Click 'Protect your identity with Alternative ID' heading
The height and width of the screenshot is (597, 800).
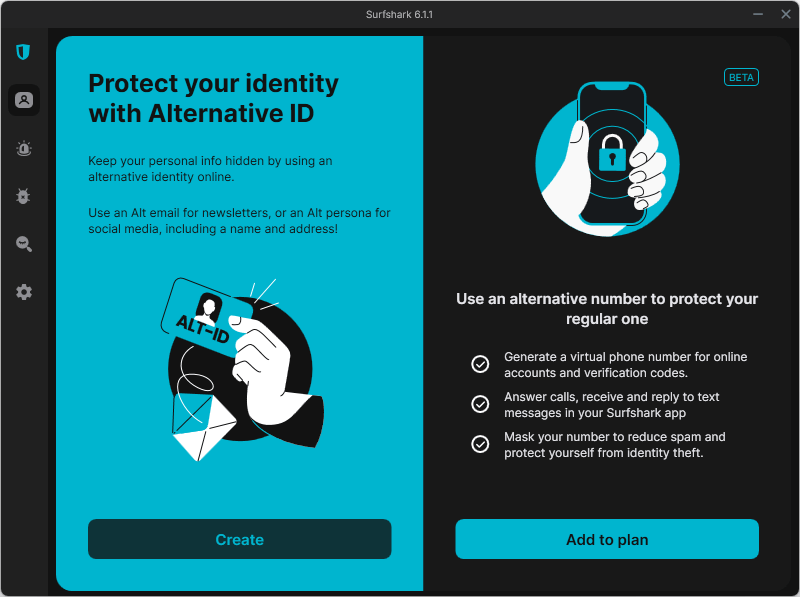click(x=213, y=98)
